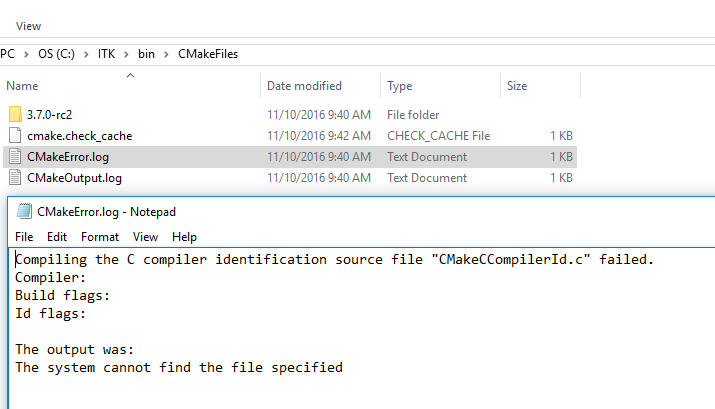Image resolution: width=715 pixels, height=409 pixels.
Task: Click the CMakeError.log document icon
Action: click(15, 156)
